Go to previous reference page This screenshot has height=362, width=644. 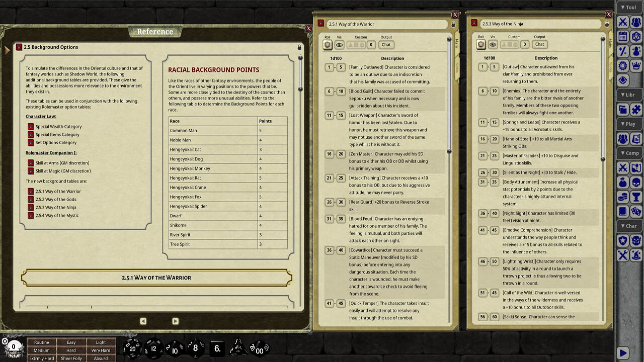pos(143,321)
